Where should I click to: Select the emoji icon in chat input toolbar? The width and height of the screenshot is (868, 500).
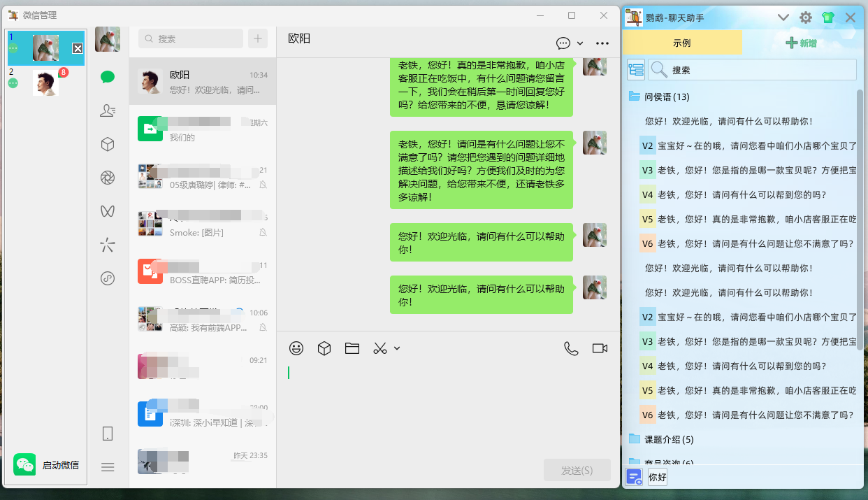coord(296,348)
